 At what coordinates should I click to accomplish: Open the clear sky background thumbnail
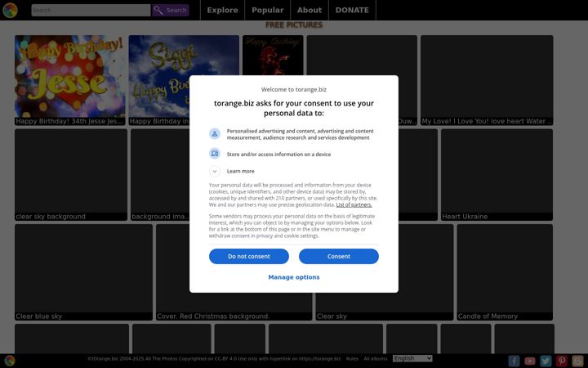pyautogui.click(x=71, y=175)
